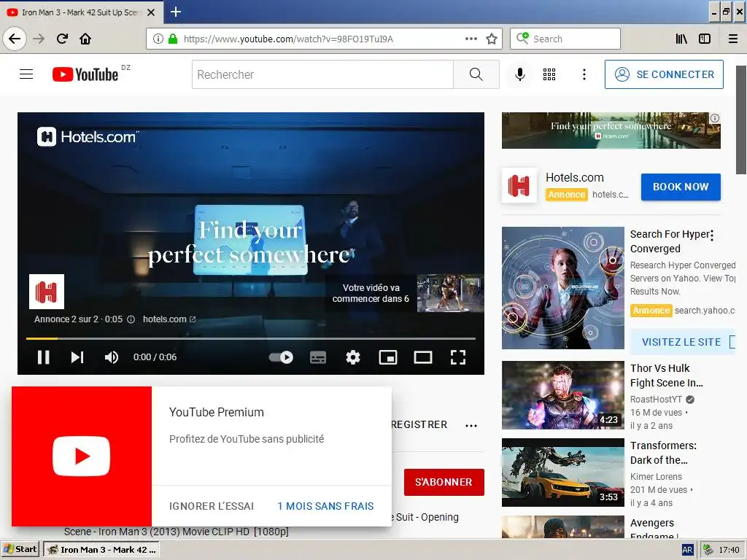
Task: Click RoastHostYT channel name
Action: [x=656, y=400]
